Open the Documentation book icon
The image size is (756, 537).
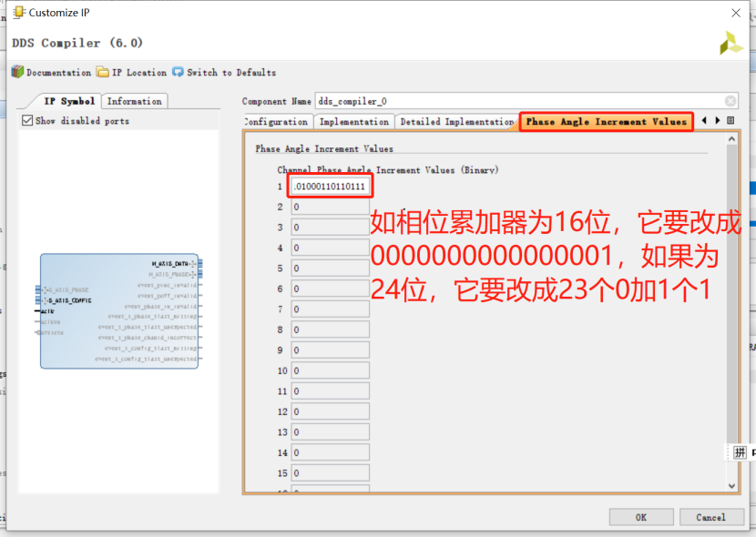[18, 72]
